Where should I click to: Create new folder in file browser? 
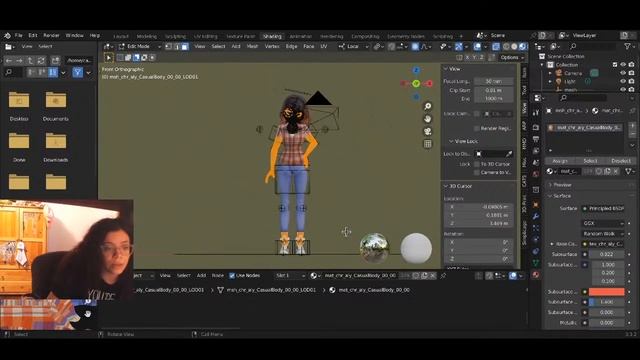[55, 60]
